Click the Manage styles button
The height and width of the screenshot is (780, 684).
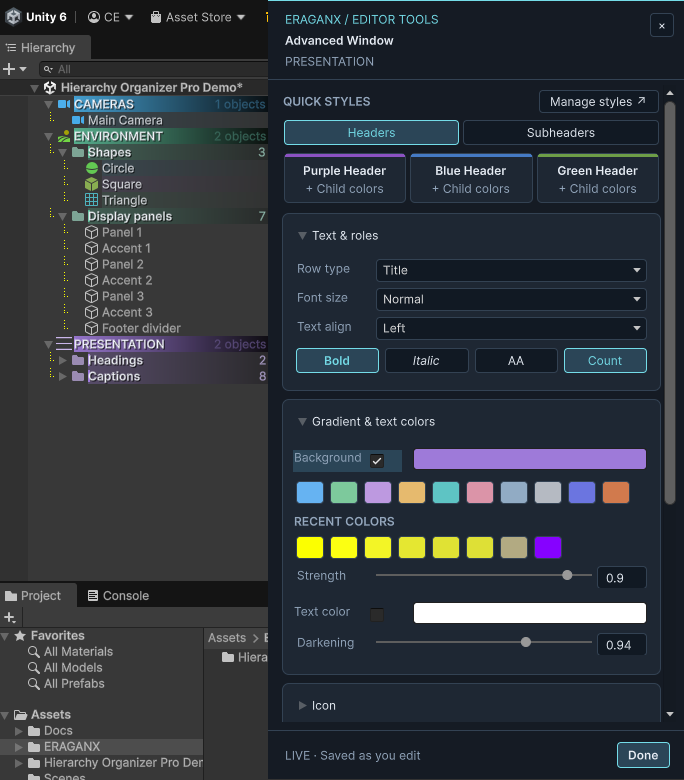[598, 101]
